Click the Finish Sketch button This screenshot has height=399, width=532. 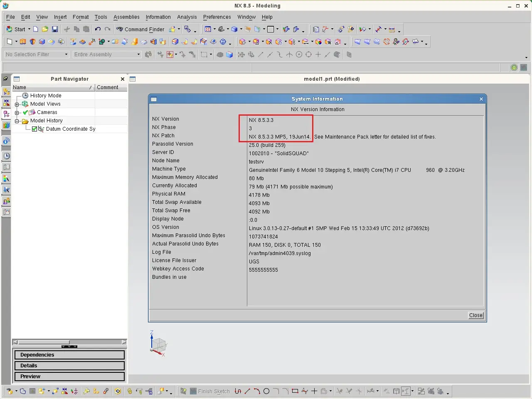(210, 391)
